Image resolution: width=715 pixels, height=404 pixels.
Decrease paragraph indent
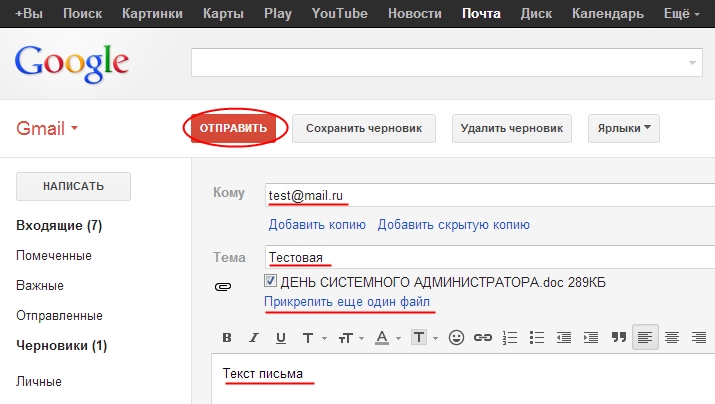point(564,337)
